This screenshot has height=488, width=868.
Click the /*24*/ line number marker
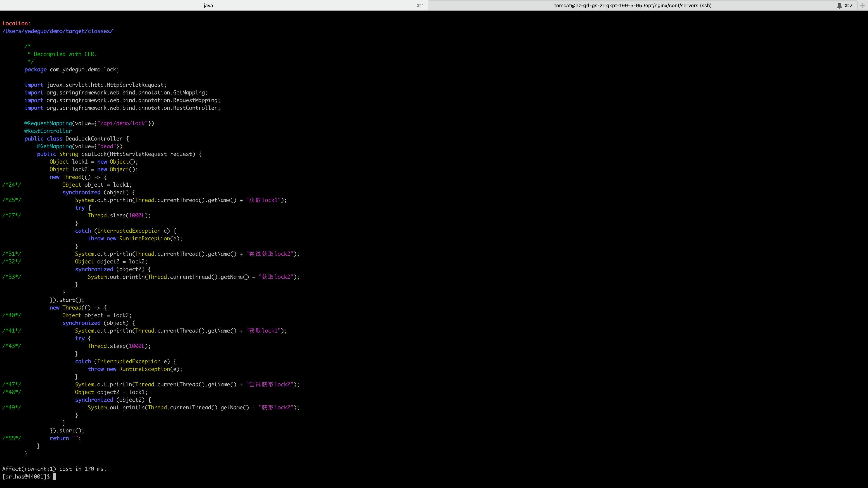[12, 185]
